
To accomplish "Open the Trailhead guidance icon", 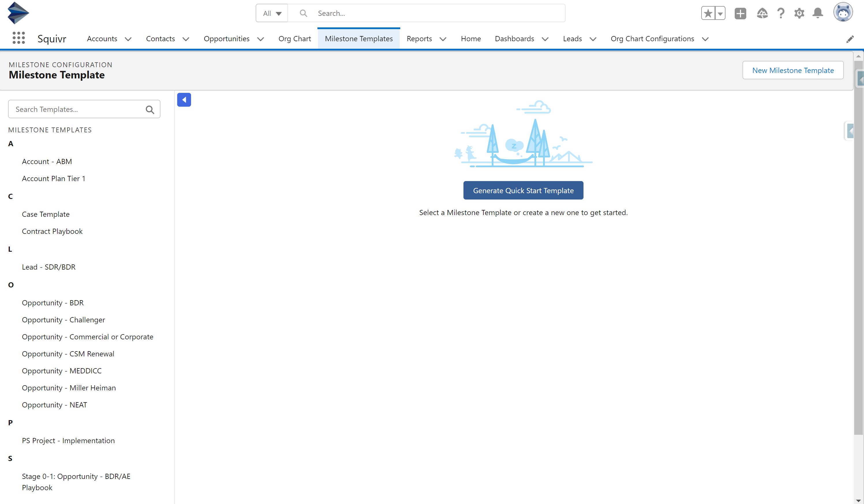I will pyautogui.click(x=762, y=13).
